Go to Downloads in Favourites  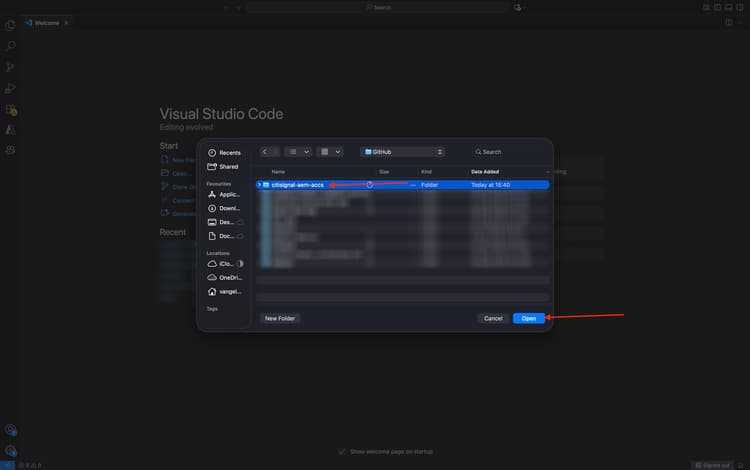click(x=224, y=208)
